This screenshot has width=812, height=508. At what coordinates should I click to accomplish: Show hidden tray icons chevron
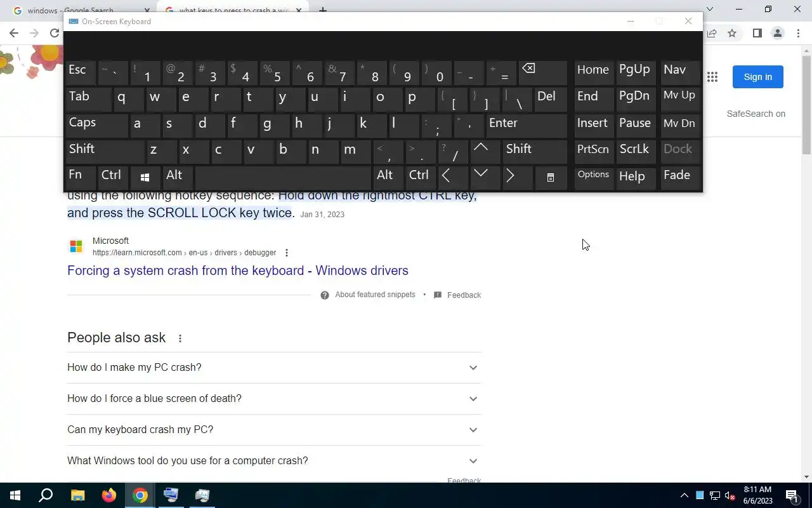point(684,495)
